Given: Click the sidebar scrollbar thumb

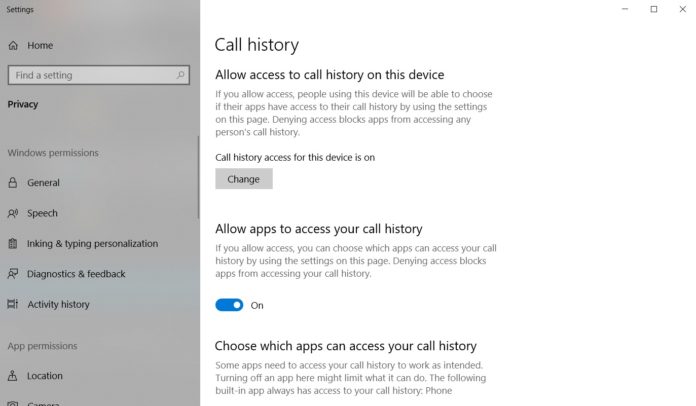Looking at the screenshot, I should point(198,177).
